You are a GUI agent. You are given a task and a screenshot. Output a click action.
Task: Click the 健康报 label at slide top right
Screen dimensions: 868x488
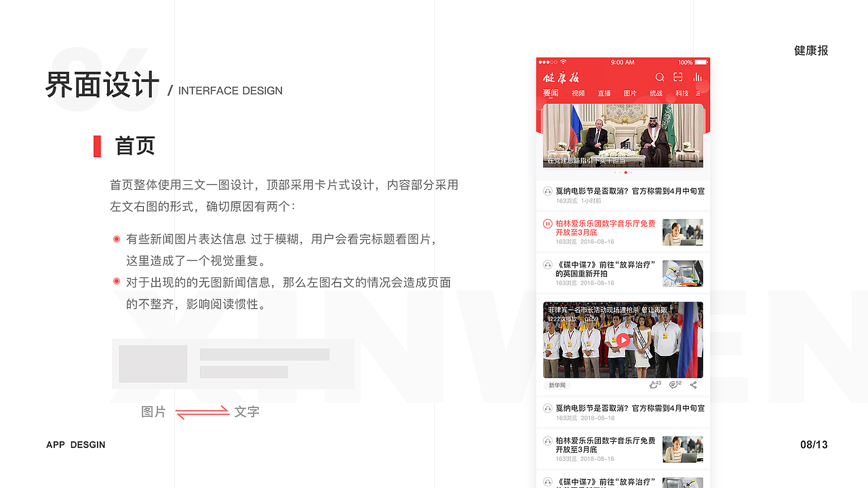811,50
